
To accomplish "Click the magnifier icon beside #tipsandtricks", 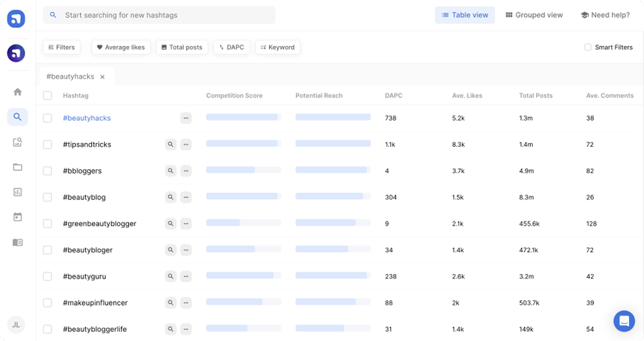I will (x=170, y=144).
